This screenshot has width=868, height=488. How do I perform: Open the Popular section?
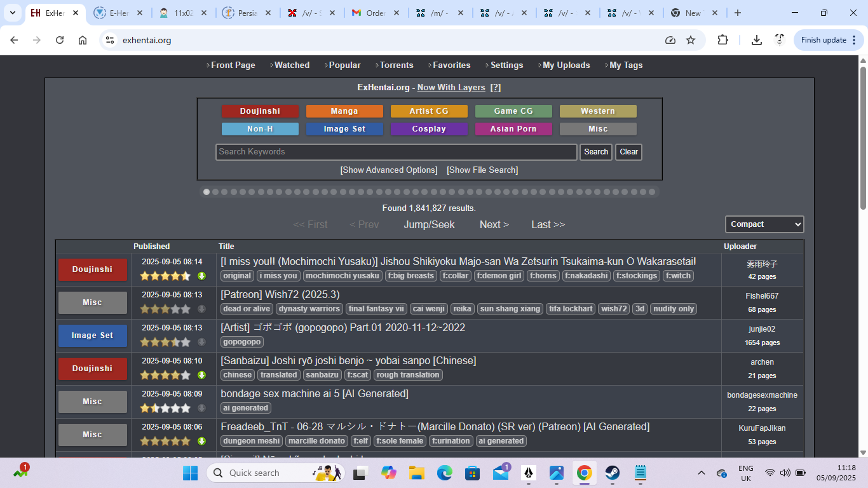[344, 65]
